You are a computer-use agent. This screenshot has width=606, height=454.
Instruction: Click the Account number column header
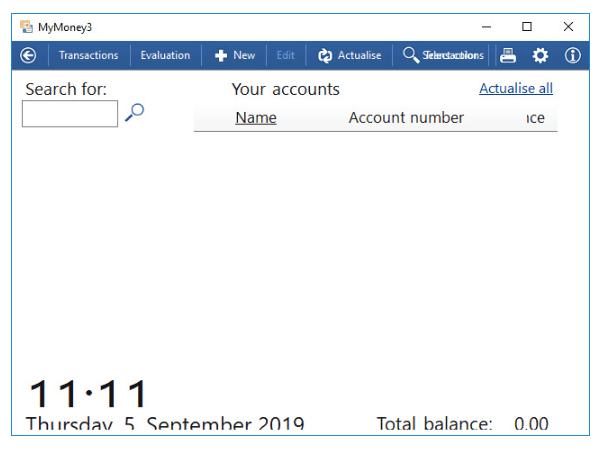(x=406, y=118)
